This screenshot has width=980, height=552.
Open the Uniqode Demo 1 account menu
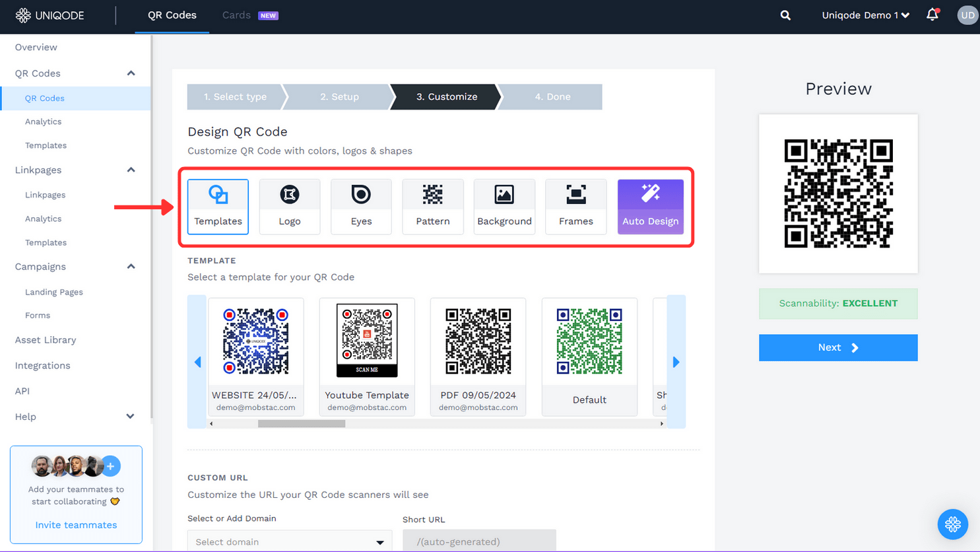point(865,15)
